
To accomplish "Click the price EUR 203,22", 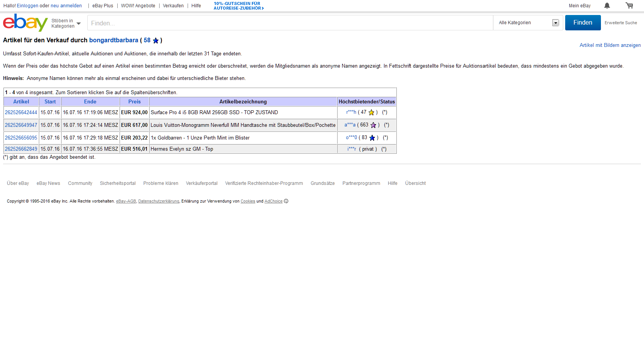I will pyautogui.click(x=134, y=138).
